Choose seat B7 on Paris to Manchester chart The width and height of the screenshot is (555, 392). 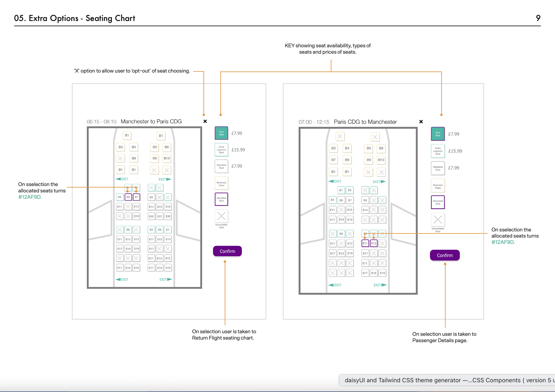[x=333, y=160]
